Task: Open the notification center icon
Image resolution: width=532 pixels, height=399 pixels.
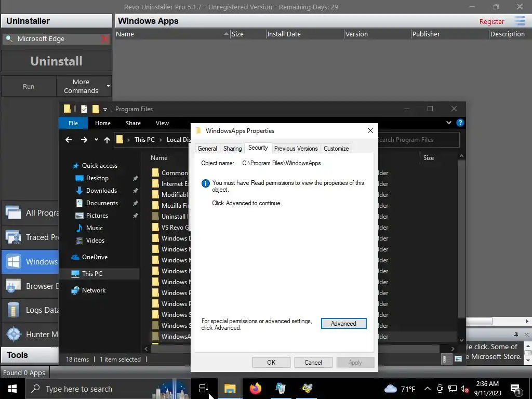Action: [515, 389]
